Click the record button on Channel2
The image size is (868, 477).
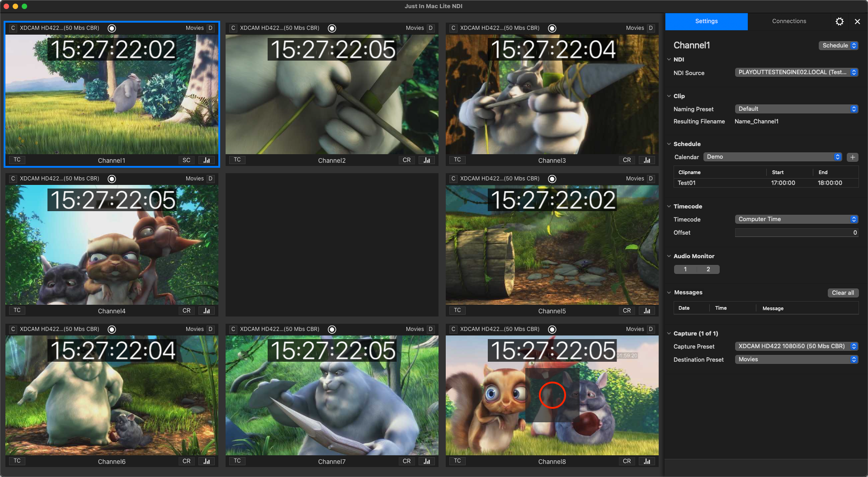[332, 28]
